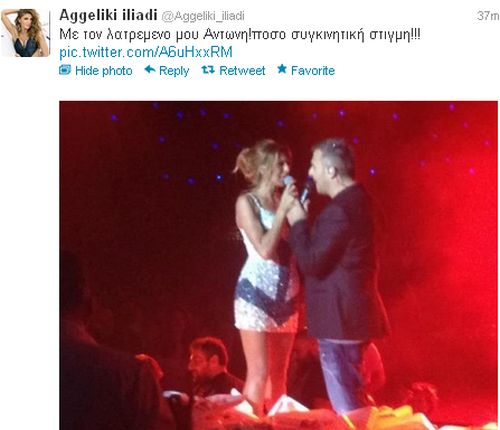The image size is (500, 430).
Task: Open the pic.twitter.com/A5uHxxRM link
Action: click(x=146, y=52)
